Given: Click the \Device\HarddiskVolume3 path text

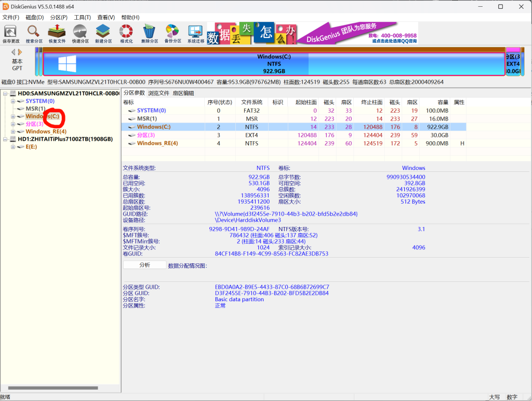Looking at the screenshot, I should pyautogui.click(x=248, y=220).
